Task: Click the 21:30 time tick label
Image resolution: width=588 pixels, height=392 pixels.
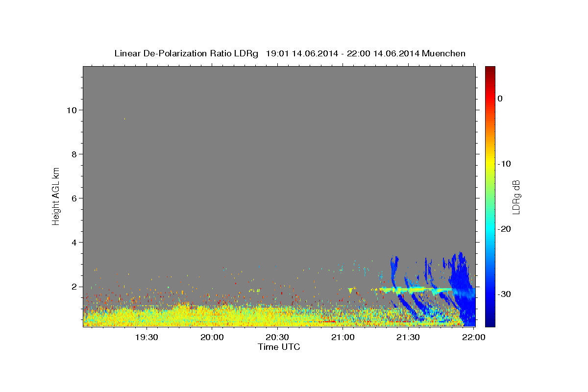Action: [408, 337]
